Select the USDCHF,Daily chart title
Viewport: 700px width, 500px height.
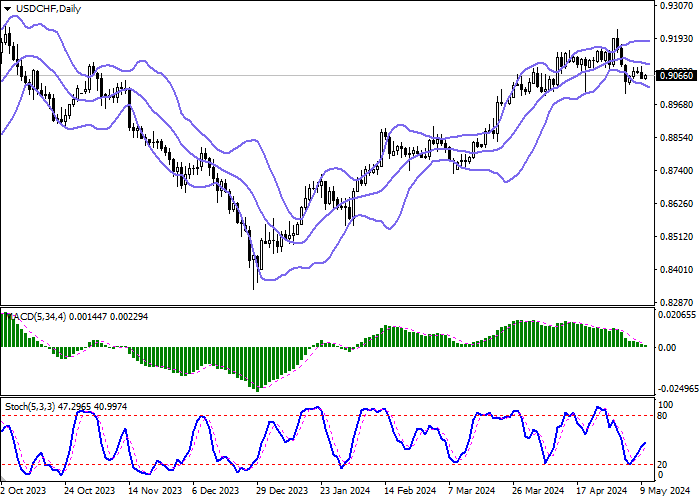click(x=48, y=9)
